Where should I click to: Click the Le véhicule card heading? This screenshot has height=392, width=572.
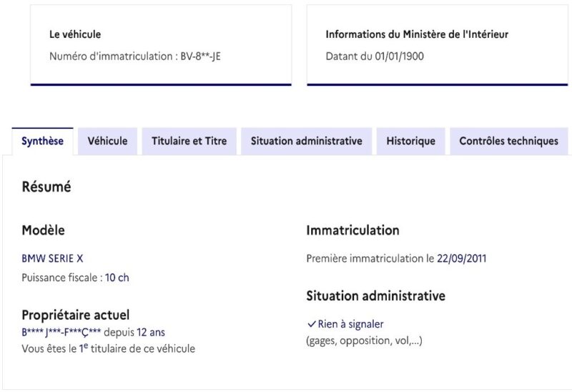[x=75, y=34]
